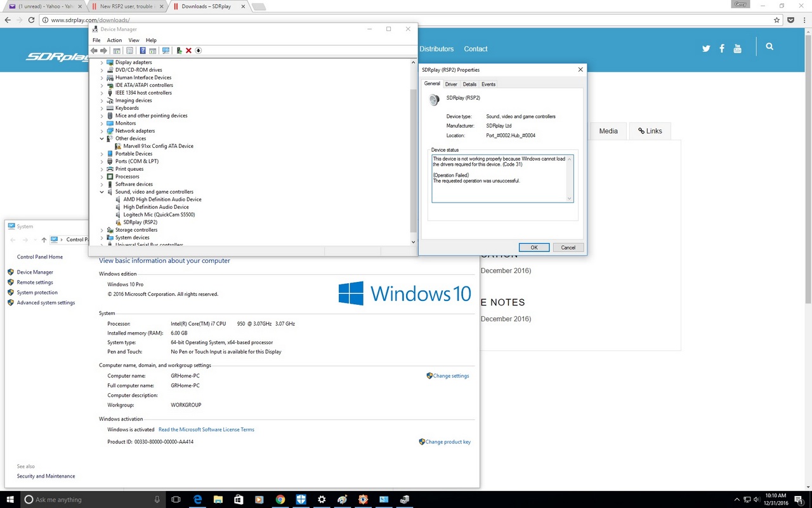Switch to the Details tab in Properties
The height and width of the screenshot is (508, 812).
point(469,84)
